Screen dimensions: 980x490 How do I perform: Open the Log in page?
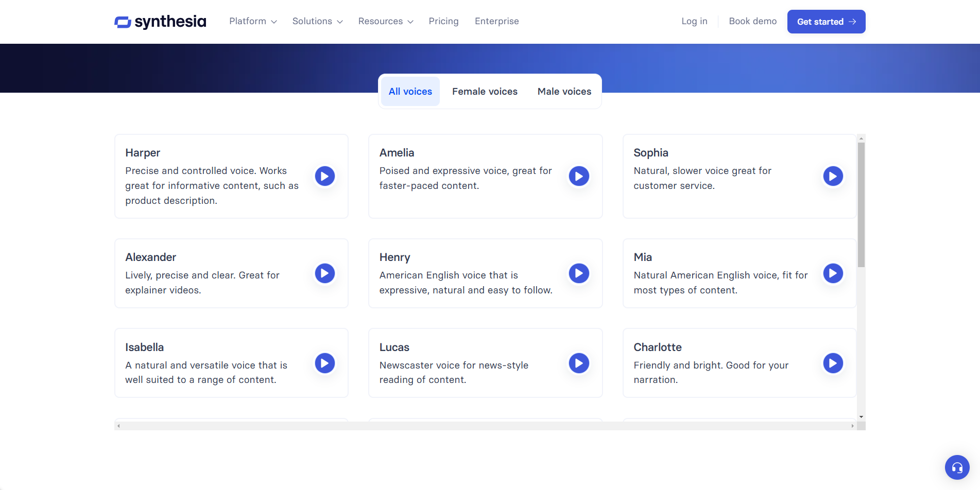pyautogui.click(x=694, y=21)
